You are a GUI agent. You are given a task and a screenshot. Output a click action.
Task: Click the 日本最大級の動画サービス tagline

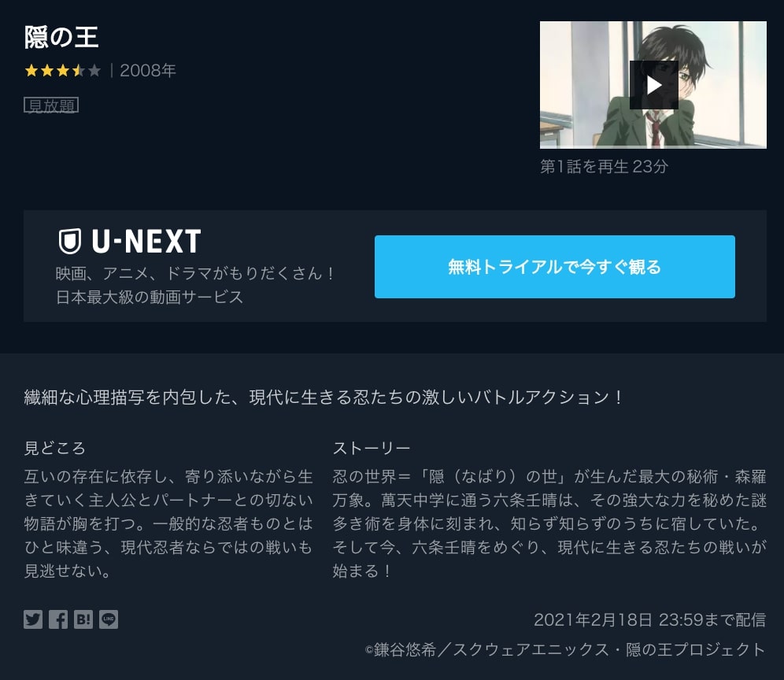coord(150,297)
